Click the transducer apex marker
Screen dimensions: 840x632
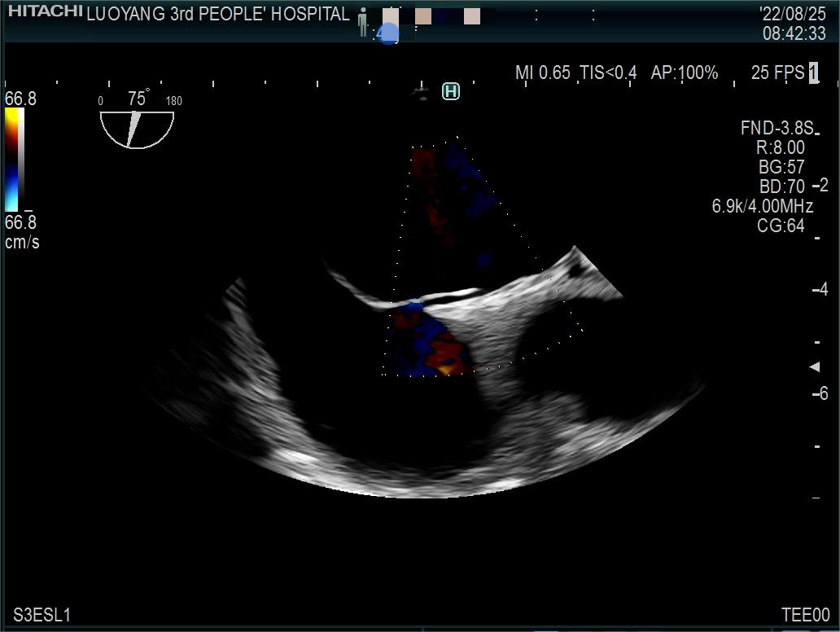click(421, 90)
